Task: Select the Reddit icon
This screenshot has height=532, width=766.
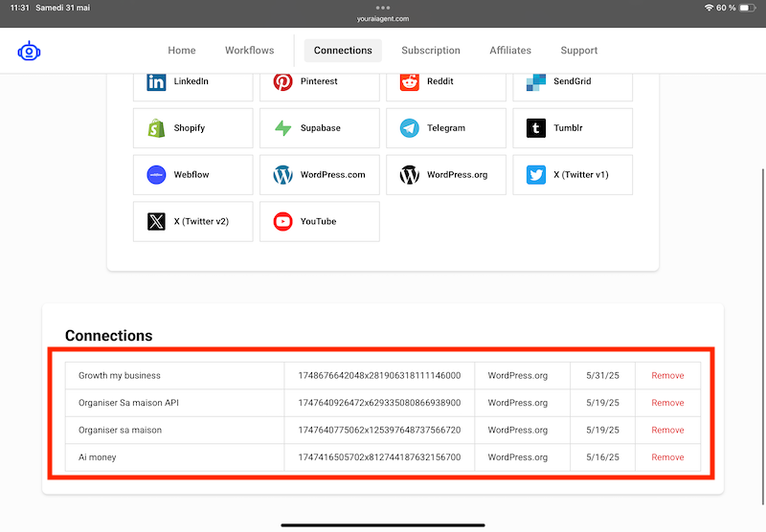Action: (x=410, y=81)
